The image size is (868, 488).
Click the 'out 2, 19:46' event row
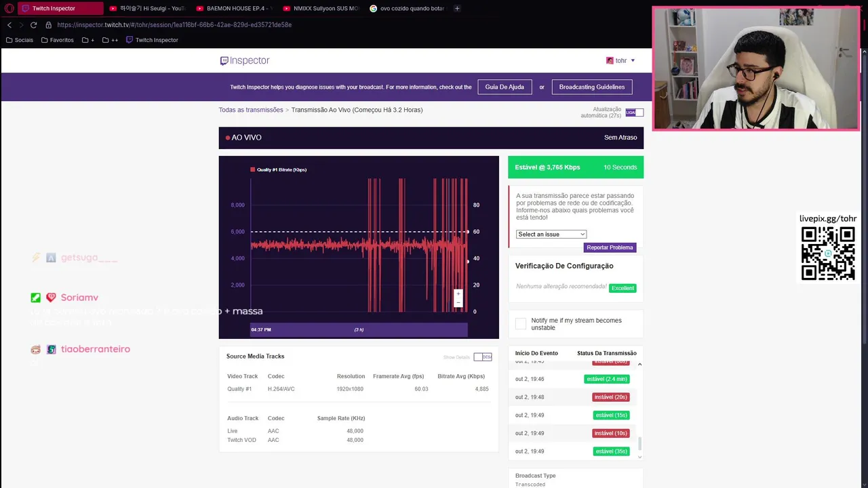pyautogui.click(x=572, y=379)
